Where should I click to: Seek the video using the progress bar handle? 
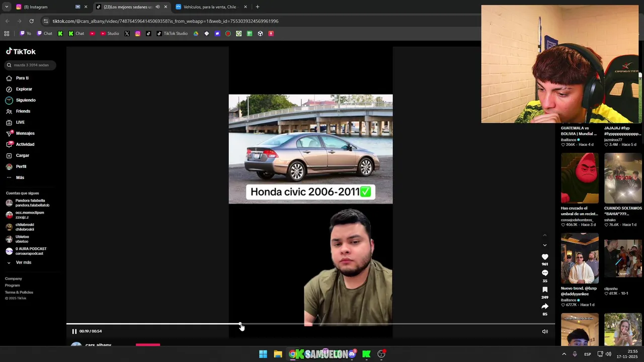coord(240,324)
